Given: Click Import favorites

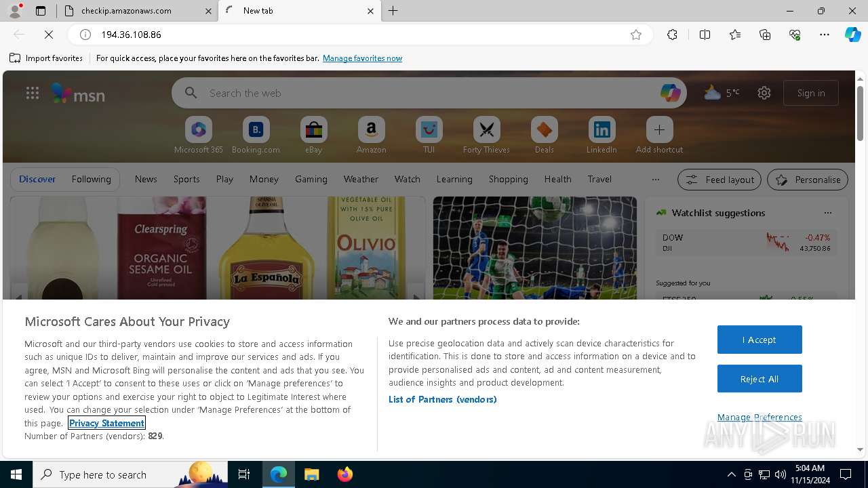Looking at the screenshot, I should pos(46,58).
